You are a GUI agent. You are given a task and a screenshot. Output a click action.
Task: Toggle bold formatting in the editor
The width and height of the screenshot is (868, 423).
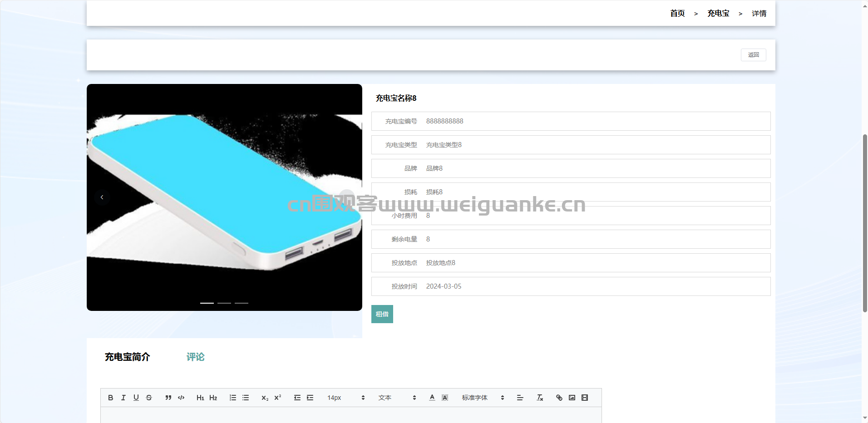click(110, 398)
